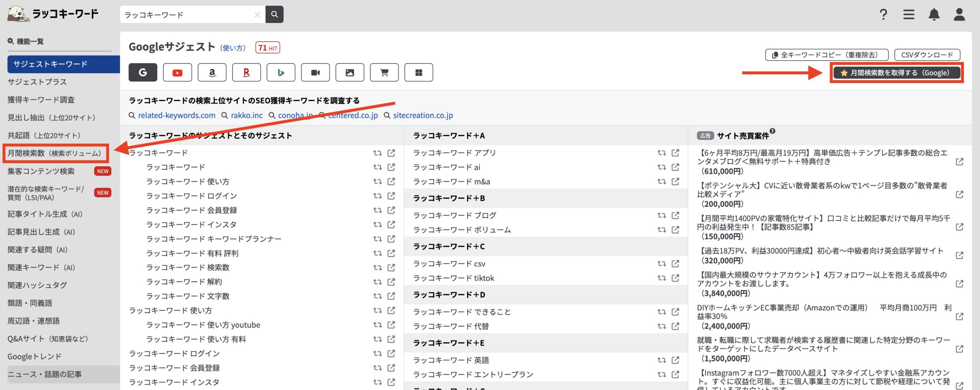
Task: Click ラッコキーワード m&a text
Action: coord(451,182)
